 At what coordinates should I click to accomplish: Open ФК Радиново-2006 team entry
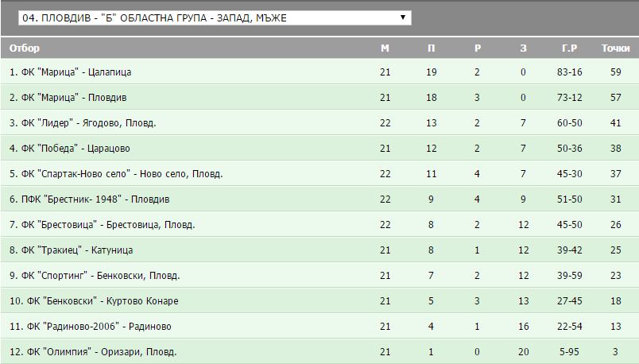coord(90,327)
